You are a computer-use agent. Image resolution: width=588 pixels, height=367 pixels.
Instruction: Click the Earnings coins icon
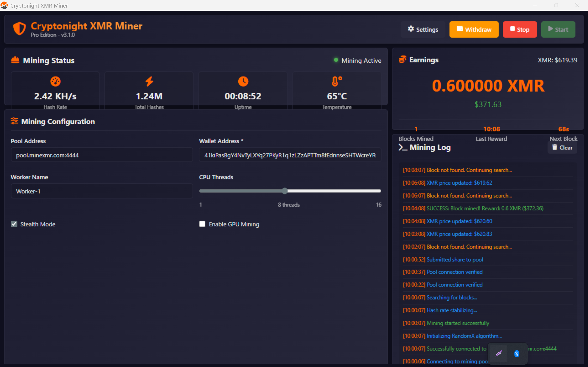[402, 60]
